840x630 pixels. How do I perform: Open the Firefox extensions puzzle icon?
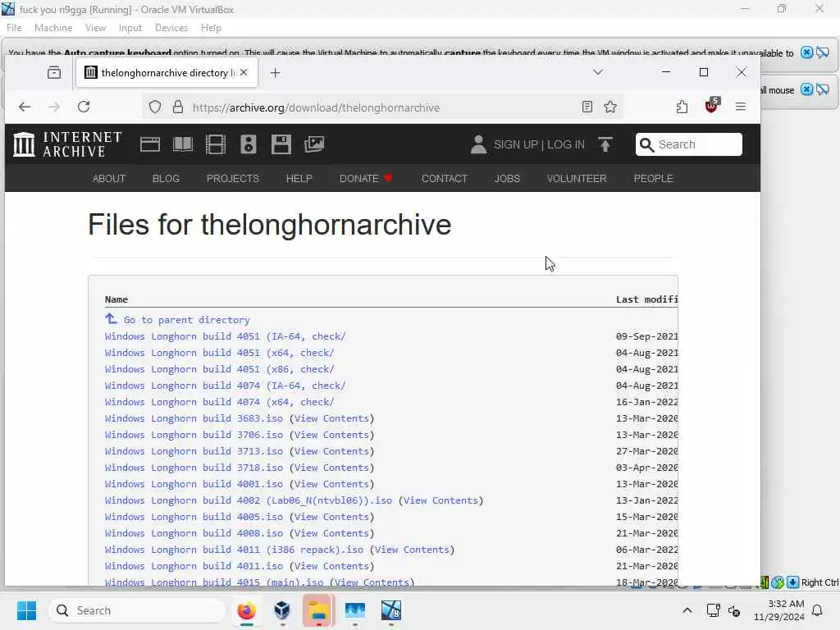[x=682, y=107]
